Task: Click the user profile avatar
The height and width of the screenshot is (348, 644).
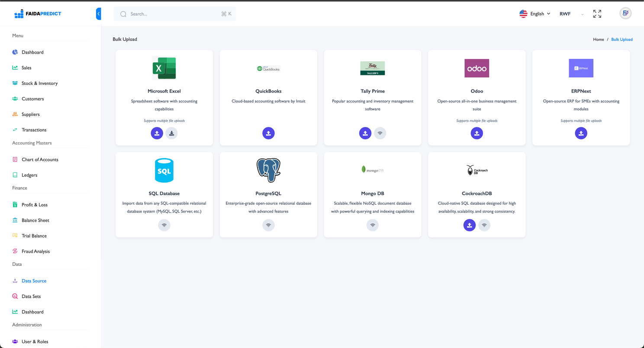Action: pos(625,13)
